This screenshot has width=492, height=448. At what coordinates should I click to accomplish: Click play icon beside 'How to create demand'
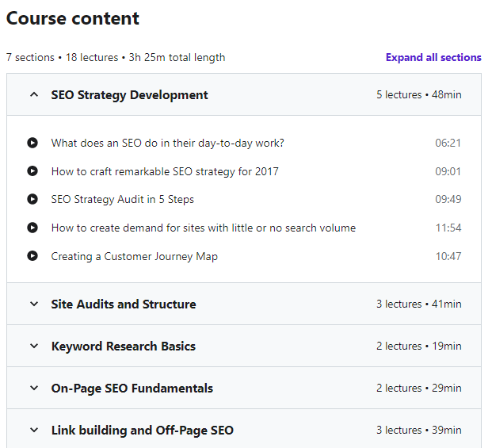click(32, 228)
